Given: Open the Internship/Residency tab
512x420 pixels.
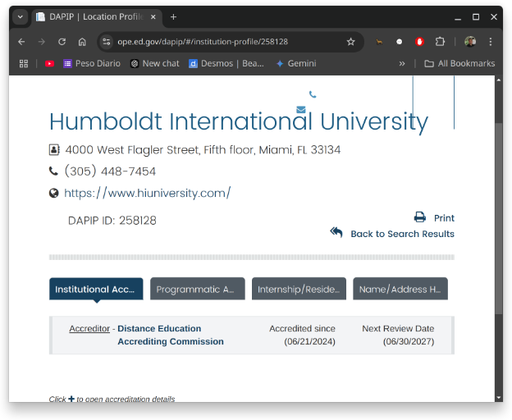Looking at the screenshot, I should pyautogui.click(x=299, y=289).
